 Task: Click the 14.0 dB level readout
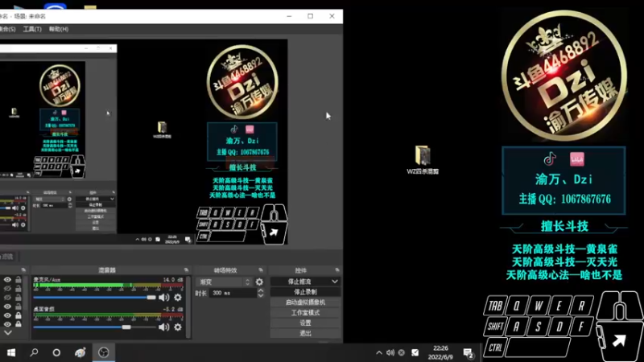click(172, 279)
